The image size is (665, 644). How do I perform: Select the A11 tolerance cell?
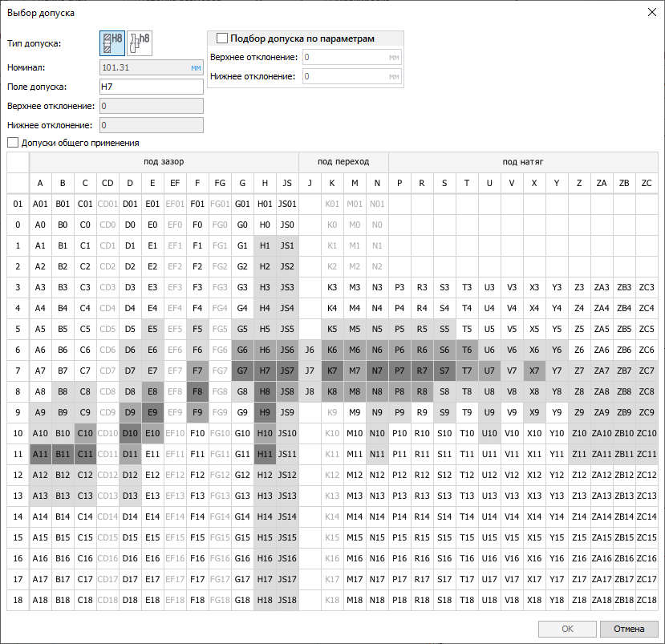(40, 454)
